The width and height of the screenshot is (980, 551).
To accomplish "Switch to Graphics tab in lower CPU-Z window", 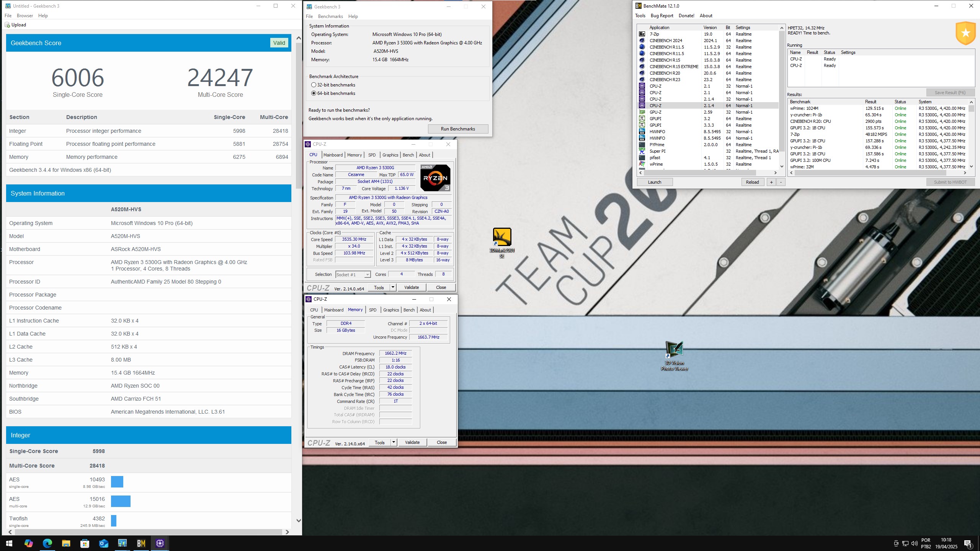I will pyautogui.click(x=391, y=310).
